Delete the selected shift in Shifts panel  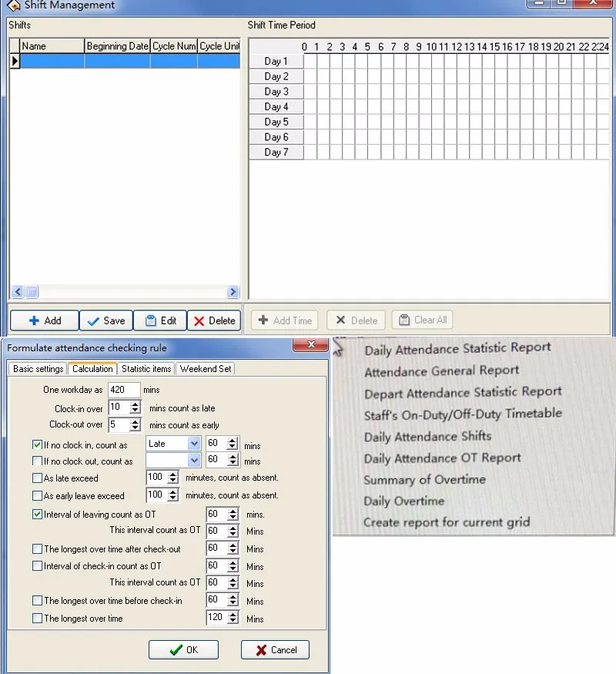214,320
